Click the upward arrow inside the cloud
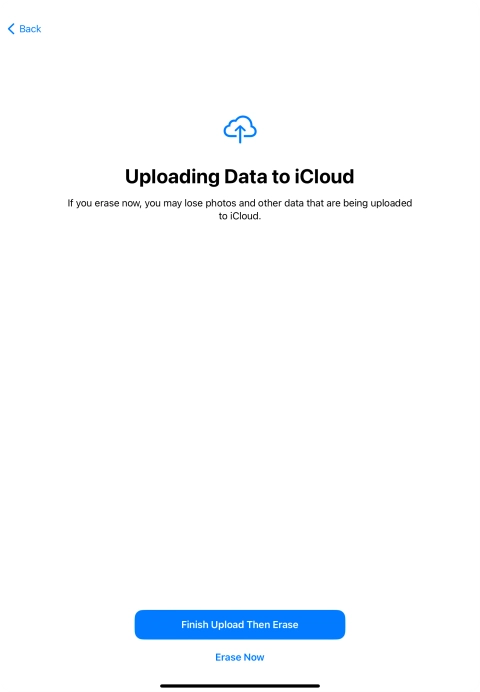Screen dimensions: 480x692 pos(240,134)
